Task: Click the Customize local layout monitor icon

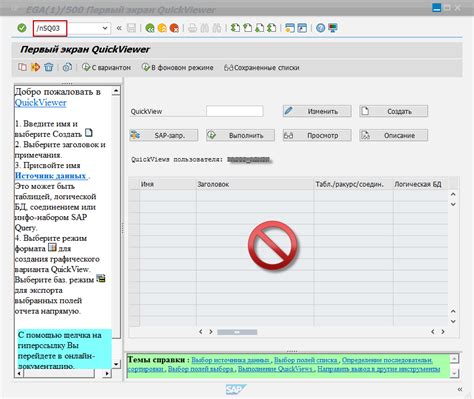Action: click(x=333, y=28)
